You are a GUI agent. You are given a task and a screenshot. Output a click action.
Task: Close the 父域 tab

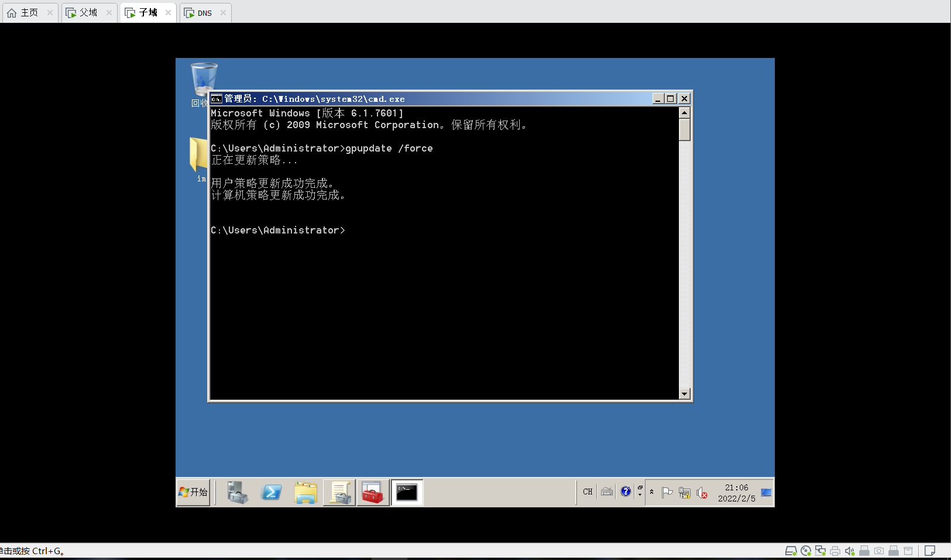click(x=109, y=13)
